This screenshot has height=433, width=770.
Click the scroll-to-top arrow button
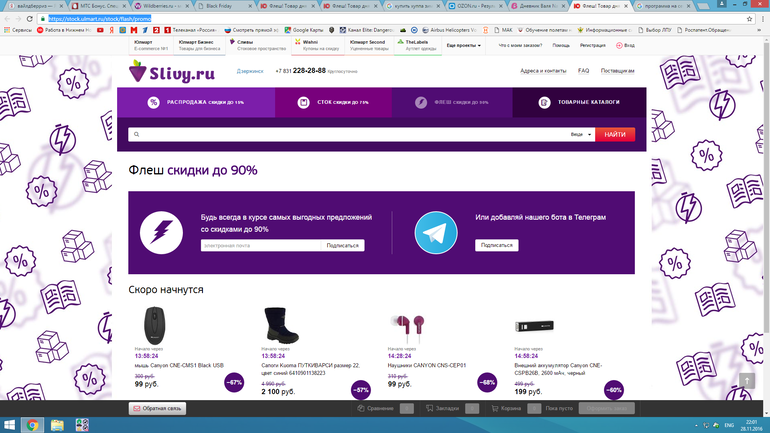(x=745, y=381)
